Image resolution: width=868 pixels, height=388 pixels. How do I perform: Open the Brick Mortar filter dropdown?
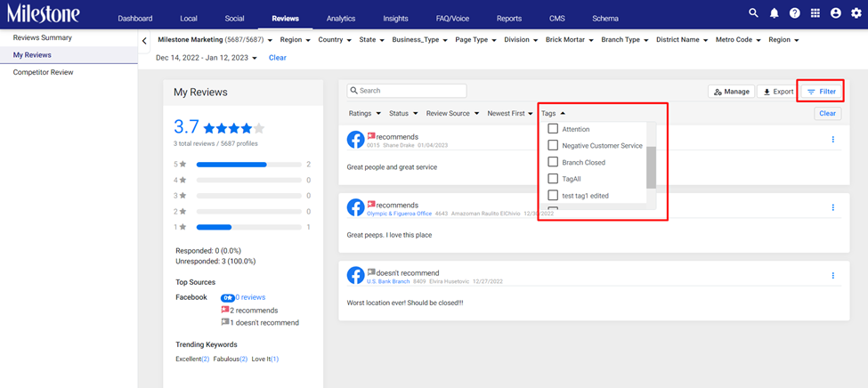(570, 40)
